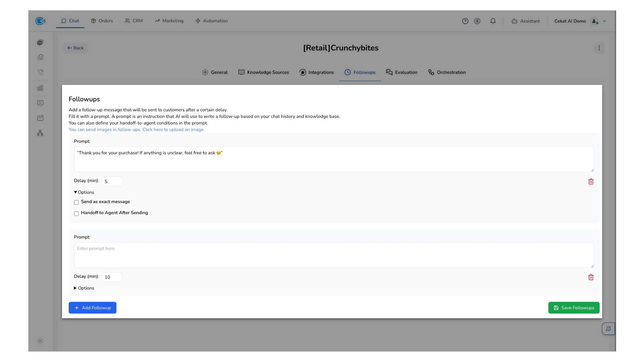The width and height of the screenshot is (644, 362).
Task: Click the upload an image link
Action: 137,129
